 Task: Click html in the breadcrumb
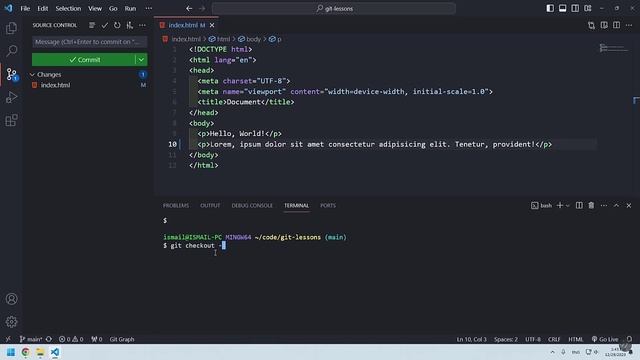(223, 39)
